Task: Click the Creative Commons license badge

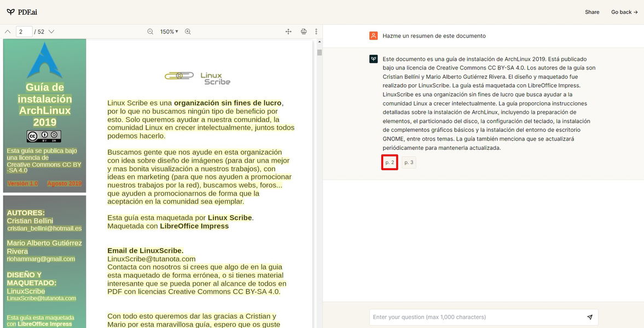Action: (44, 137)
